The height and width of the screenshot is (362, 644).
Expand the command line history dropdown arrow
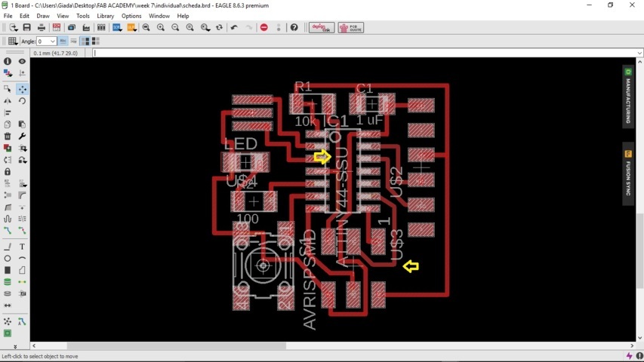(x=639, y=53)
